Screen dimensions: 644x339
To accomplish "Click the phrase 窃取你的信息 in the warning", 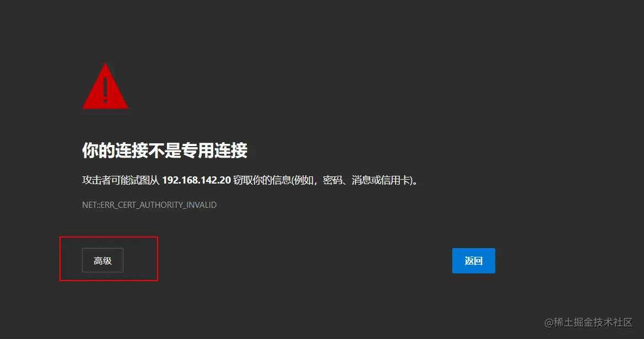I will 262,180.
